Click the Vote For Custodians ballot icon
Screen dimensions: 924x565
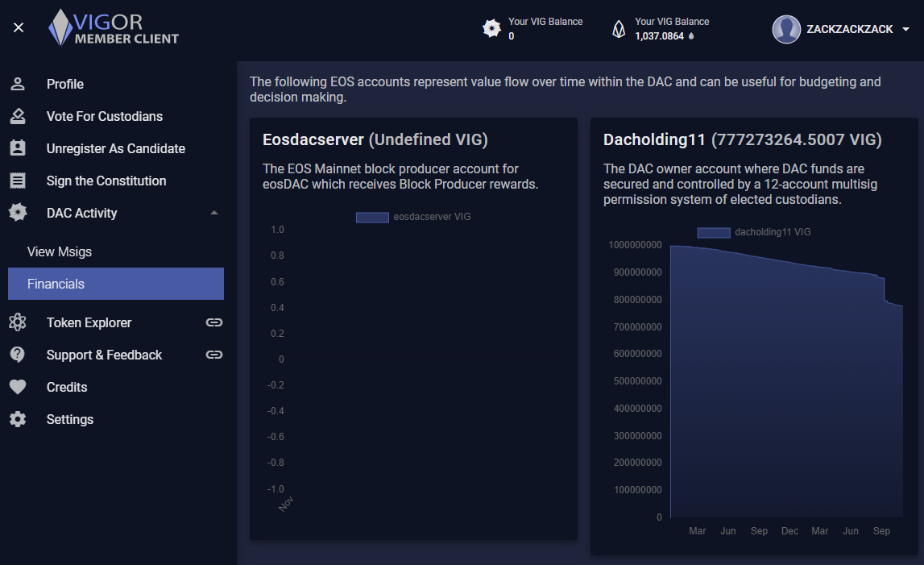pos(18,116)
